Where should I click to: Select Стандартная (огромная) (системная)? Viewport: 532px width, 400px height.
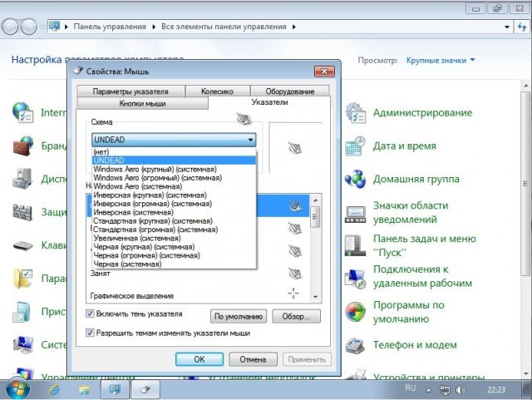174,230
